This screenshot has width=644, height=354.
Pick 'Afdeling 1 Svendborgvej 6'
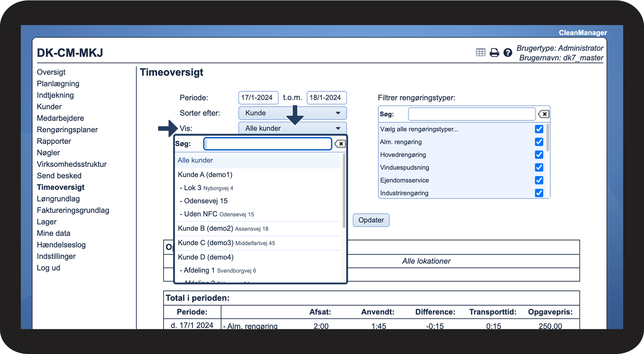click(x=258, y=270)
